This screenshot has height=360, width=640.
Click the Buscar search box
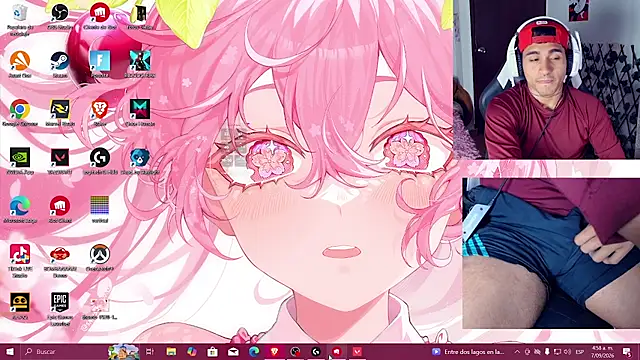[64, 351]
